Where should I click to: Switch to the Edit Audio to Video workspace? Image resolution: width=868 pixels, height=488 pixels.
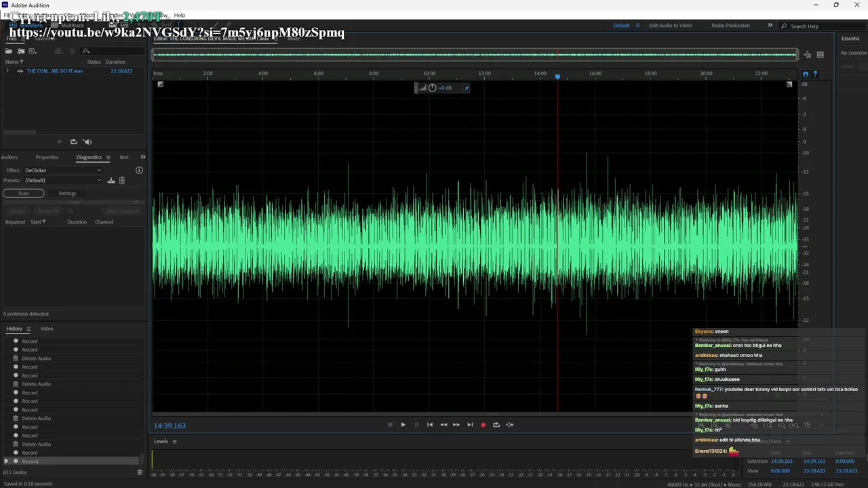point(671,26)
